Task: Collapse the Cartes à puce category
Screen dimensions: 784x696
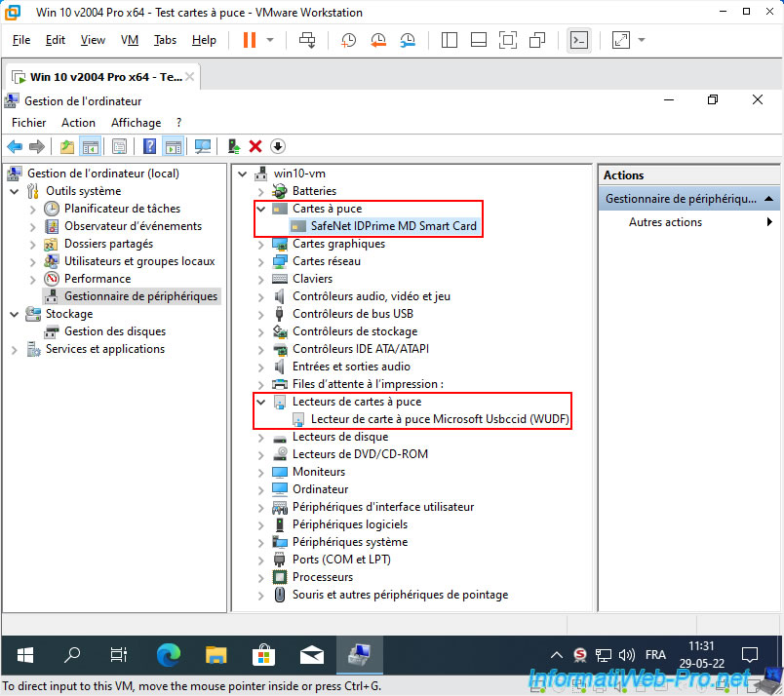Action: coord(261,209)
